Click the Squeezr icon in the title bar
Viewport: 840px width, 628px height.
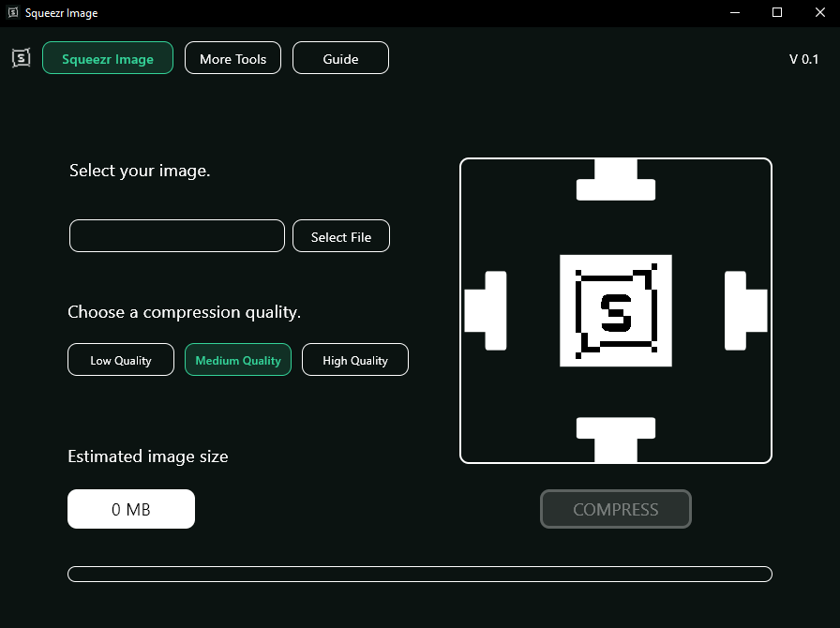coord(13,12)
